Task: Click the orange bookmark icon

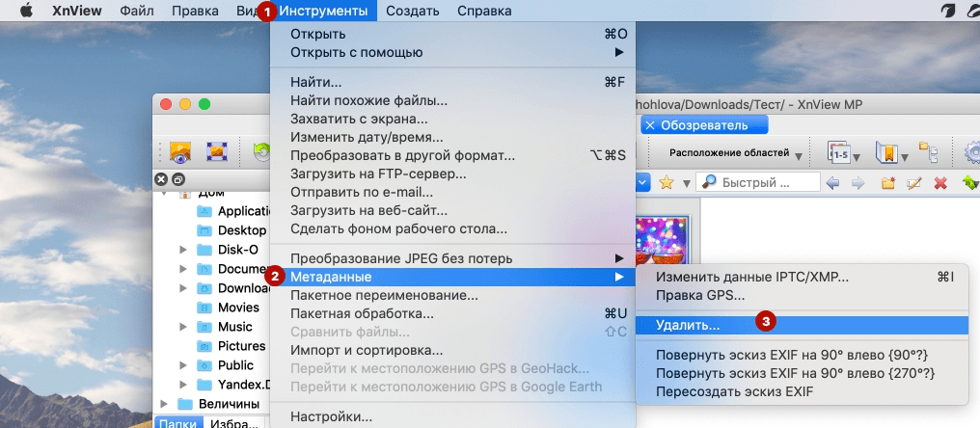Action: click(x=887, y=152)
